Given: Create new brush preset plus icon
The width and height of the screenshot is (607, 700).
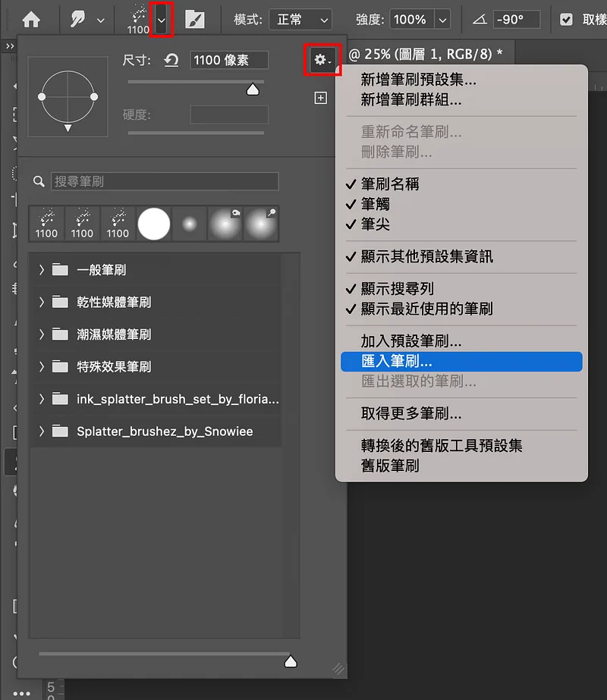Looking at the screenshot, I should point(321,98).
